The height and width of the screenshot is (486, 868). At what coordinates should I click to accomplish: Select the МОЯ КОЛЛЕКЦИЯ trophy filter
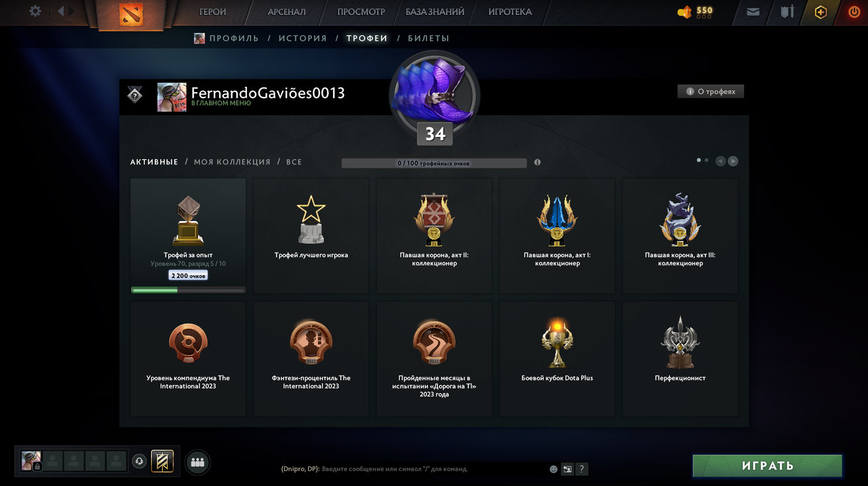[x=232, y=162]
